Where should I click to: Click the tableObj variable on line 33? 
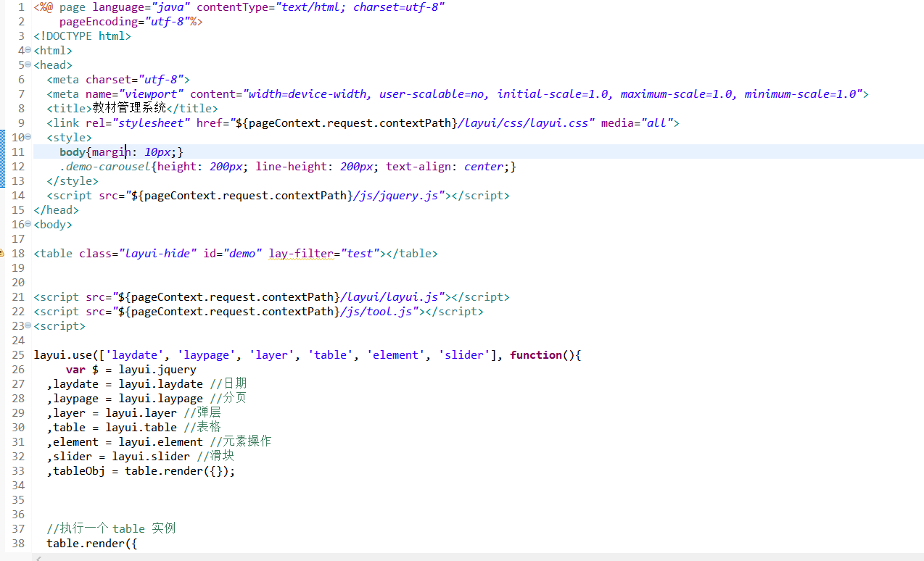point(79,470)
